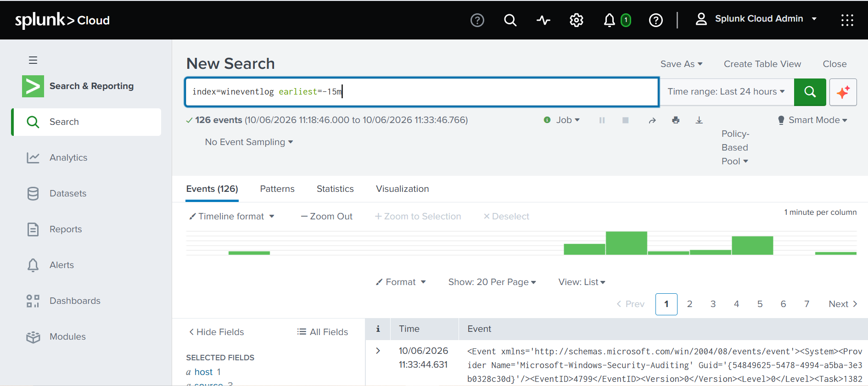The height and width of the screenshot is (386, 868).
Task: Open Alerts in the sidebar
Action: (86, 265)
